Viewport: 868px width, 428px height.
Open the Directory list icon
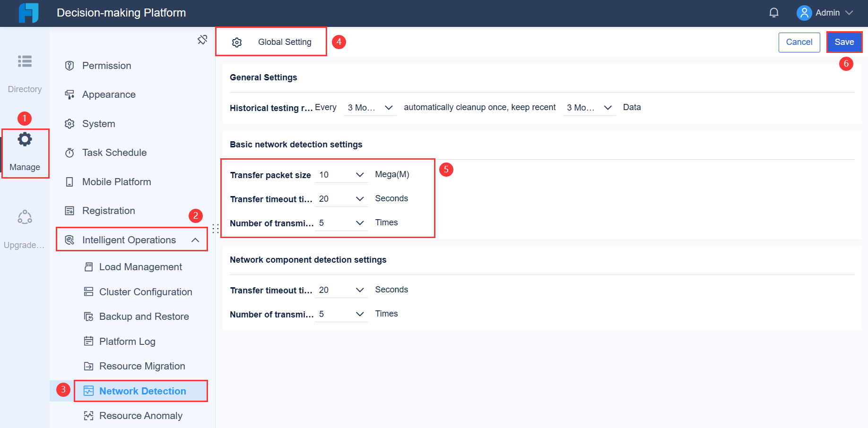coord(25,61)
